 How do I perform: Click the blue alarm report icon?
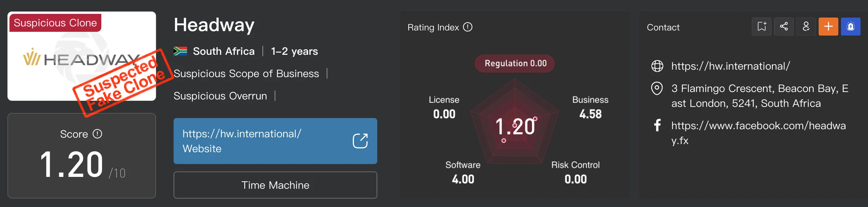851,26
